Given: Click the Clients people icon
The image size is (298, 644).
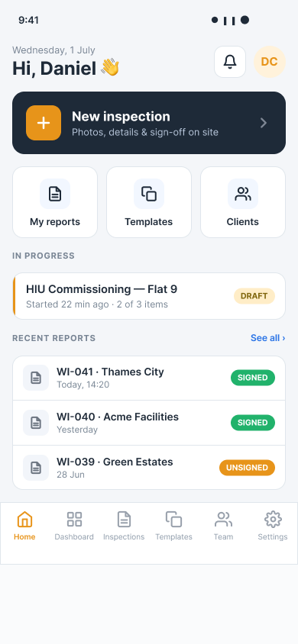Looking at the screenshot, I should 243,194.
